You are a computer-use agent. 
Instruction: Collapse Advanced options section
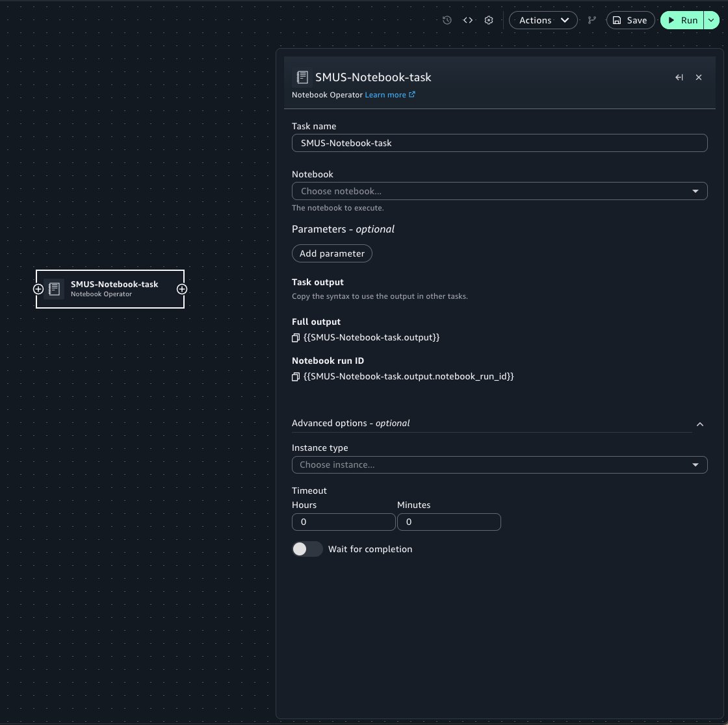pyautogui.click(x=699, y=424)
